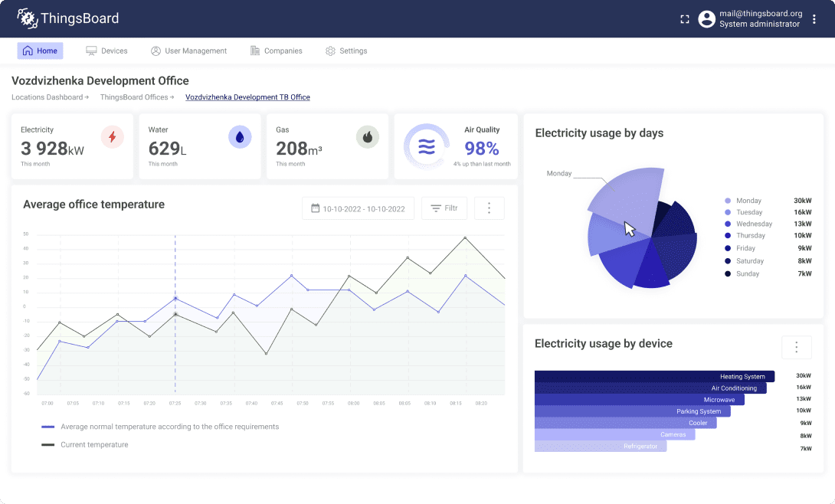
Task: Open the top-right overflow menu
Action: (x=814, y=18)
